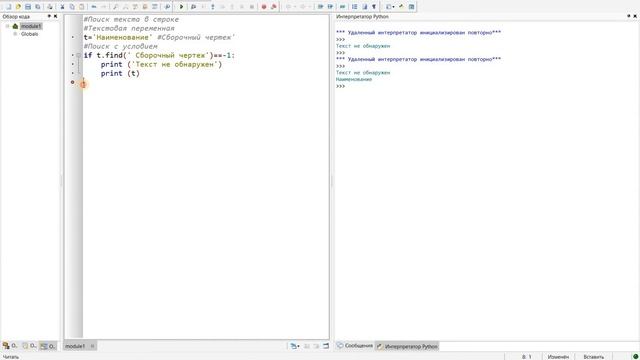640x360 pixels.
Task: Start debugging with the debug icon
Action: pos(193,7)
